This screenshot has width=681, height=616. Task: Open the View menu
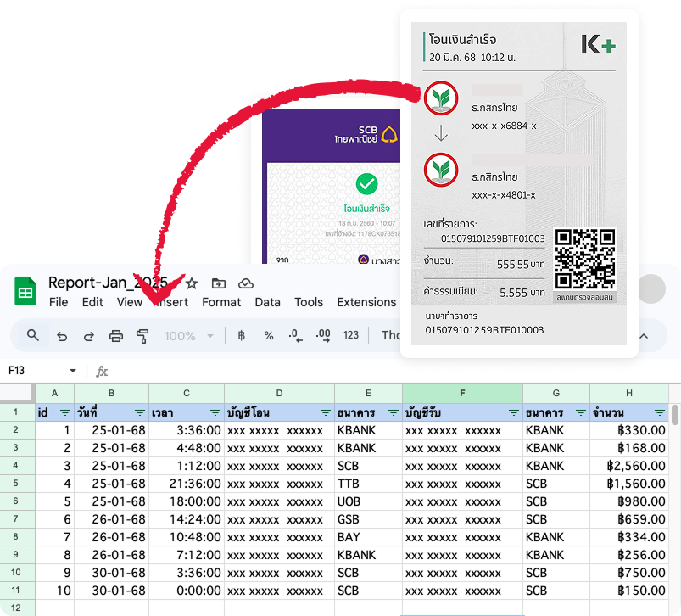point(130,302)
